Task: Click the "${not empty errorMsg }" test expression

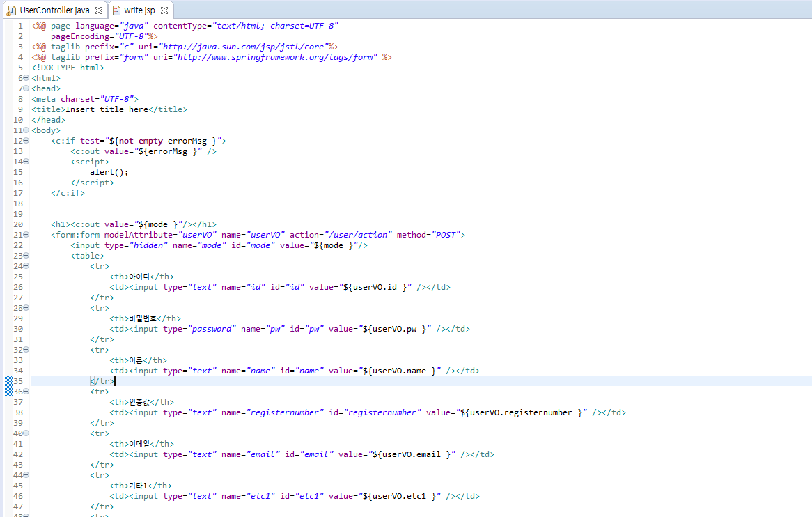Action: pos(163,141)
